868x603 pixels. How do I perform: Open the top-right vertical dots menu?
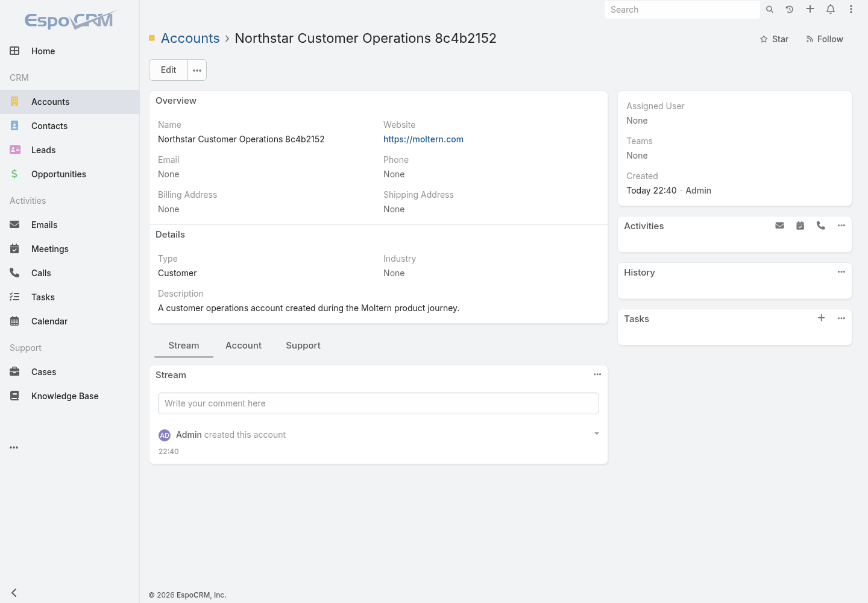tap(851, 9)
